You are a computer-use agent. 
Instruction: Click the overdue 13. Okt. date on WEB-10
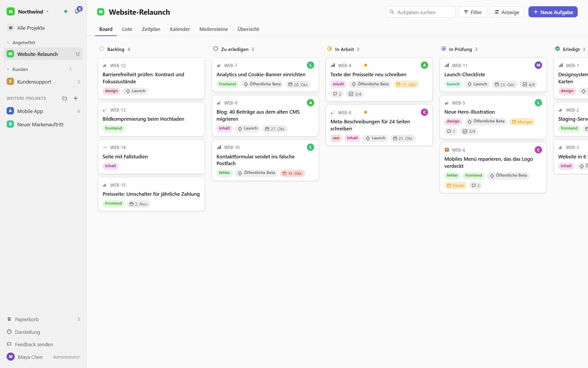click(x=292, y=173)
